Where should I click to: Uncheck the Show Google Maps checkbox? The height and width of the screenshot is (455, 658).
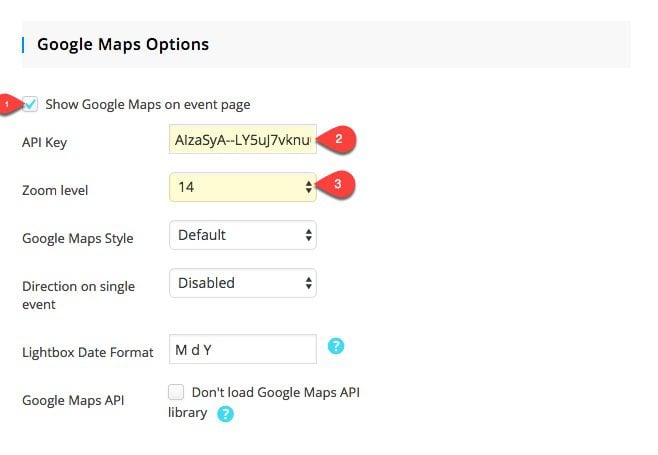tap(31, 104)
